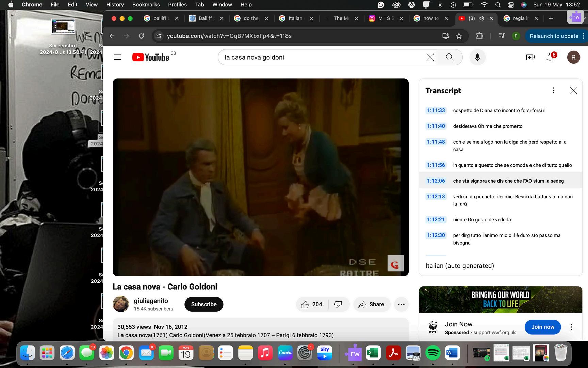Viewport: 588px width, 368px height.
Task: Open the giuliagenito channel avatar
Action: point(121,304)
